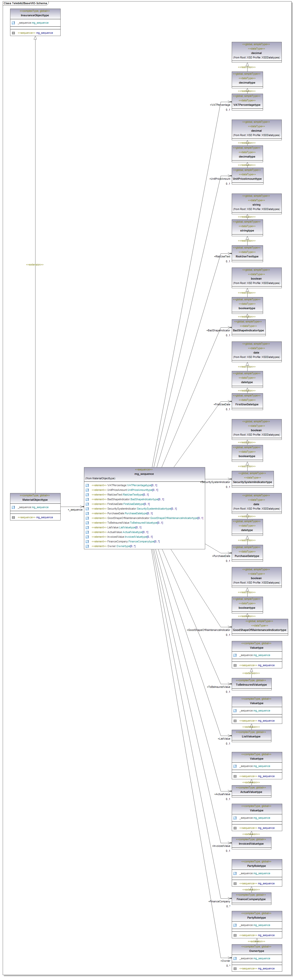
Task: Click the sequence operation icon in MaterialObjecttype box
Action: click(x=13, y=517)
